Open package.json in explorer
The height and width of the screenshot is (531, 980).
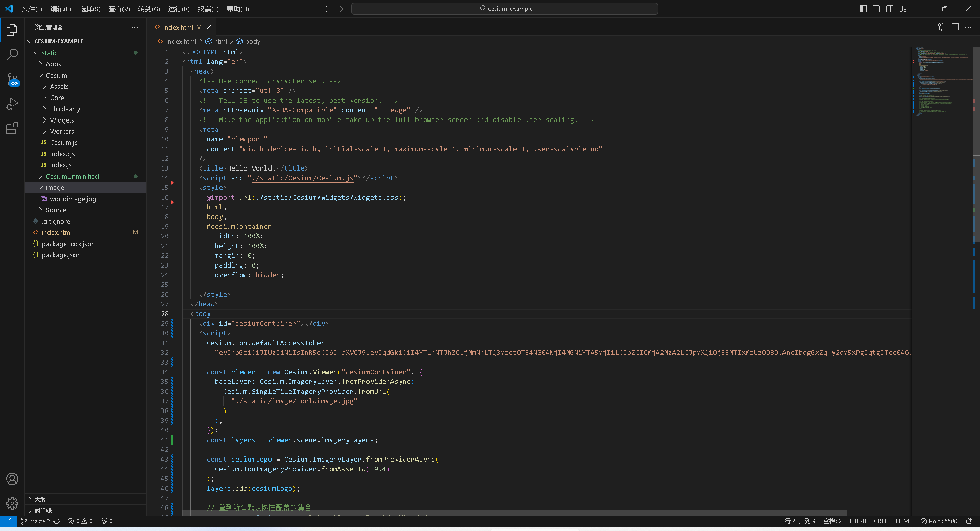click(85, 255)
